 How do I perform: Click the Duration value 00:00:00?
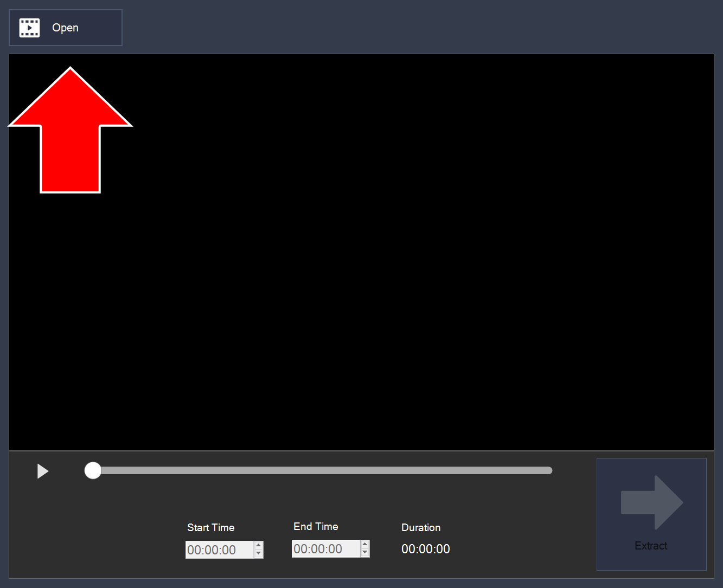point(426,549)
